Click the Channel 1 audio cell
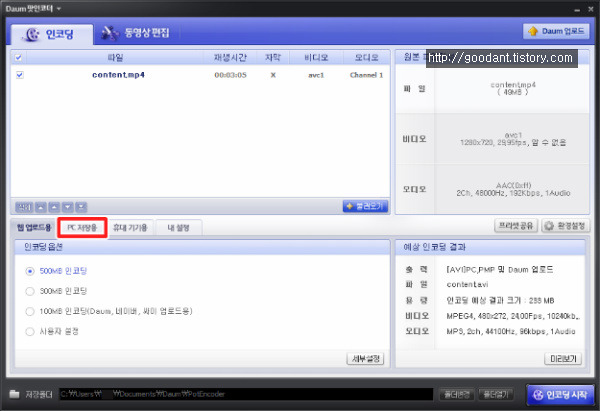Viewport: 600px width, 411px height. (366, 75)
